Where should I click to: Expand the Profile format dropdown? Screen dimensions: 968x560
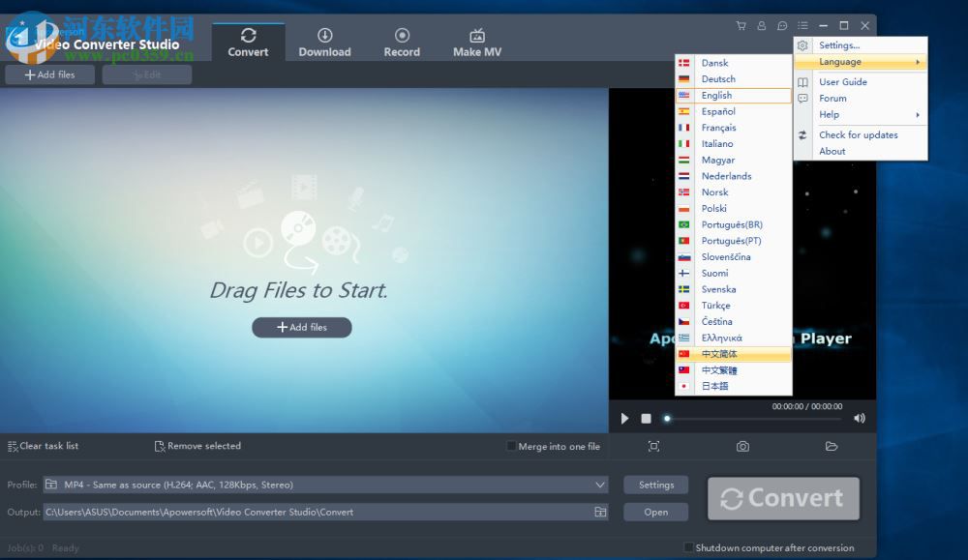point(599,485)
